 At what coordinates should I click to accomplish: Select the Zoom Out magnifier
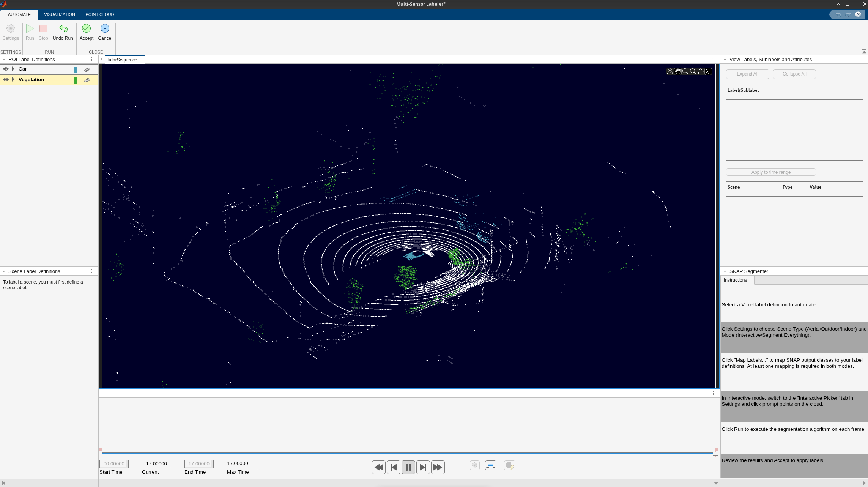pyautogui.click(x=693, y=71)
